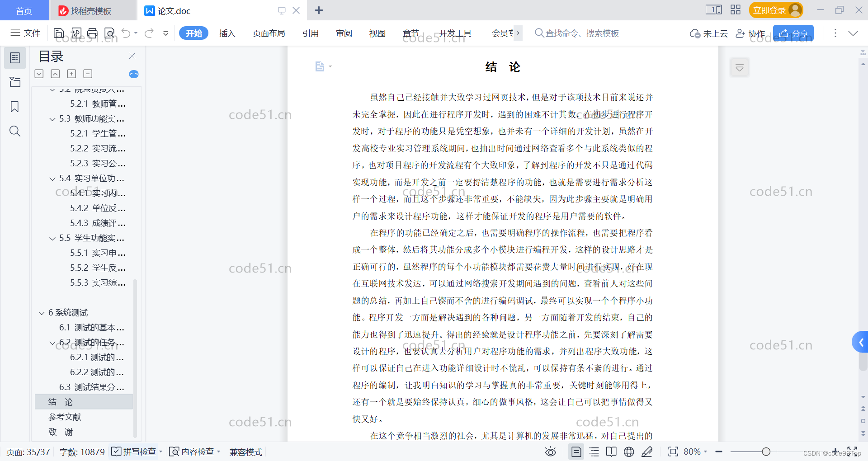Screen dimensions: 868x461
Task: Open document search from the left sidebar
Action: click(x=15, y=131)
